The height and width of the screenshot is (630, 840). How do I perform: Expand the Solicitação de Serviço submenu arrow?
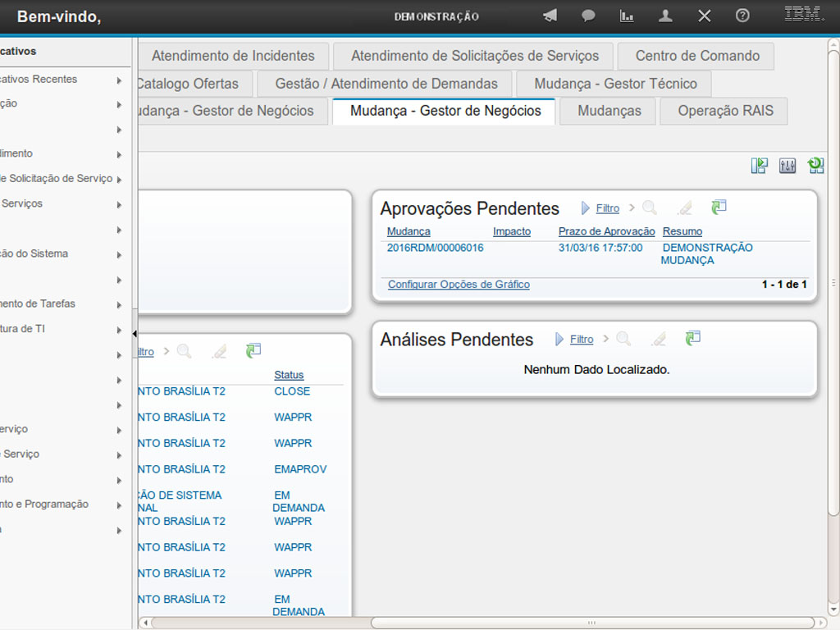point(120,180)
